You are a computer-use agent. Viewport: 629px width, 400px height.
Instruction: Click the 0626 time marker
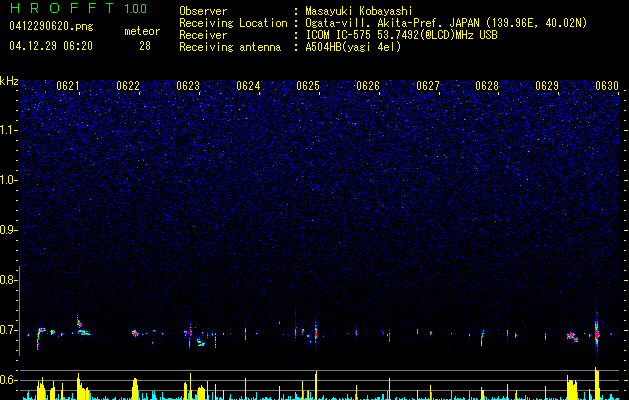[368, 86]
